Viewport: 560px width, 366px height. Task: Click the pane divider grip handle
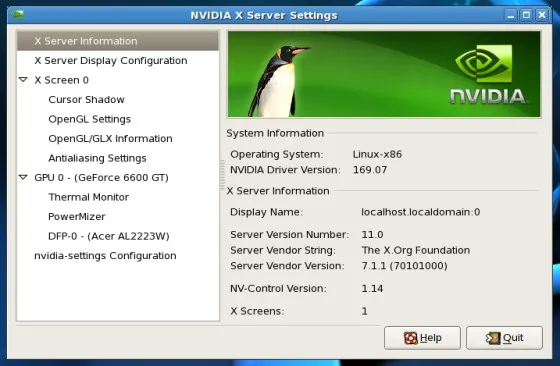[x=222, y=175]
